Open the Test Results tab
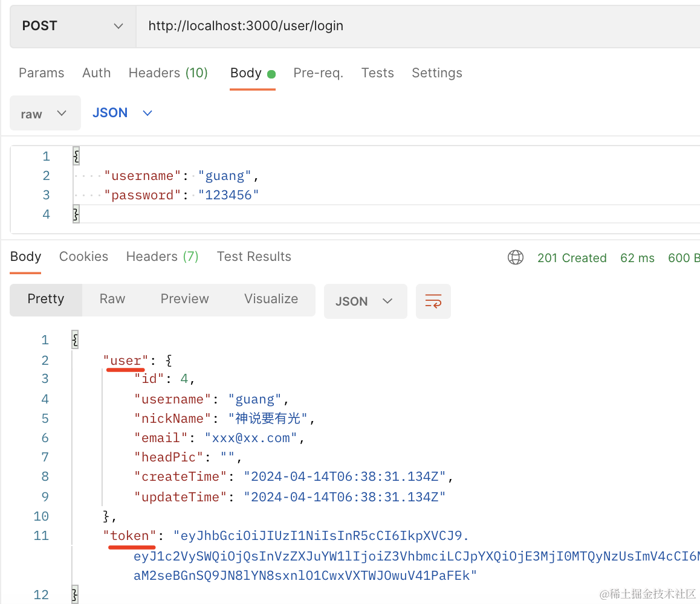This screenshot has height=604, width=700. [254, 257]
